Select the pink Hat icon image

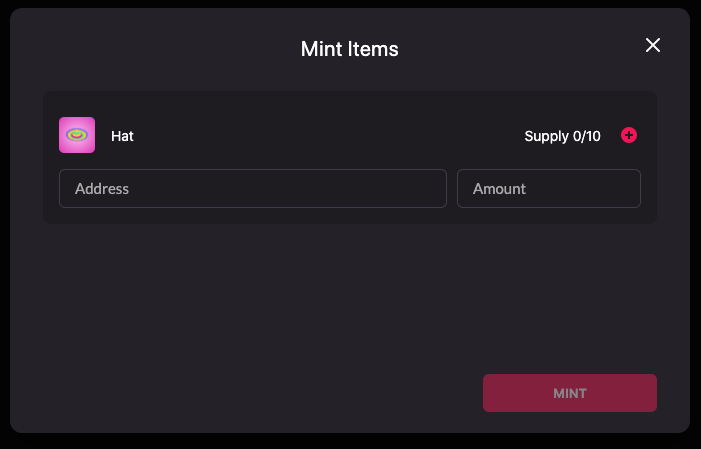[x=77, y=135]
